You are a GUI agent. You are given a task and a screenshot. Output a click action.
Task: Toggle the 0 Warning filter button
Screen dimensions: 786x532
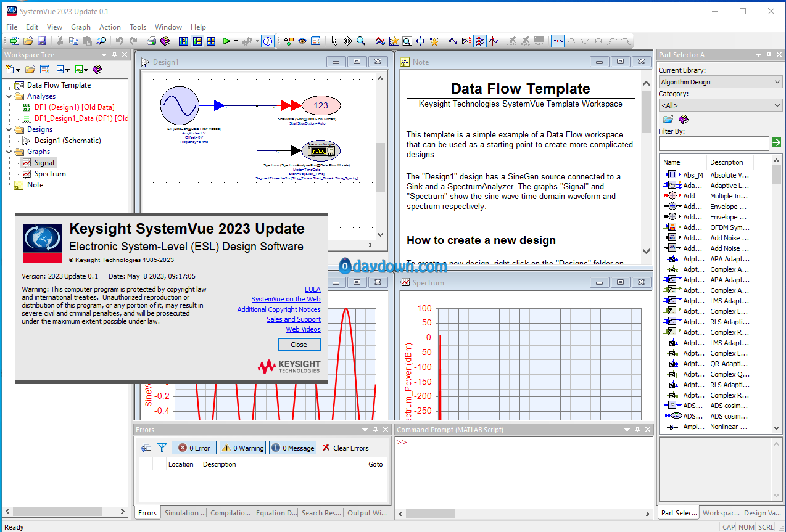243,448
